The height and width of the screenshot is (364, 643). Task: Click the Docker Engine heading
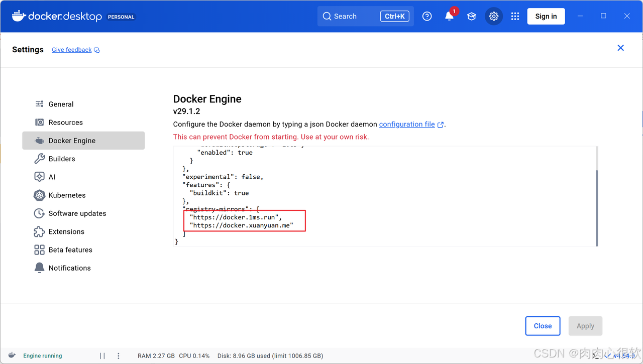[207, 99]
